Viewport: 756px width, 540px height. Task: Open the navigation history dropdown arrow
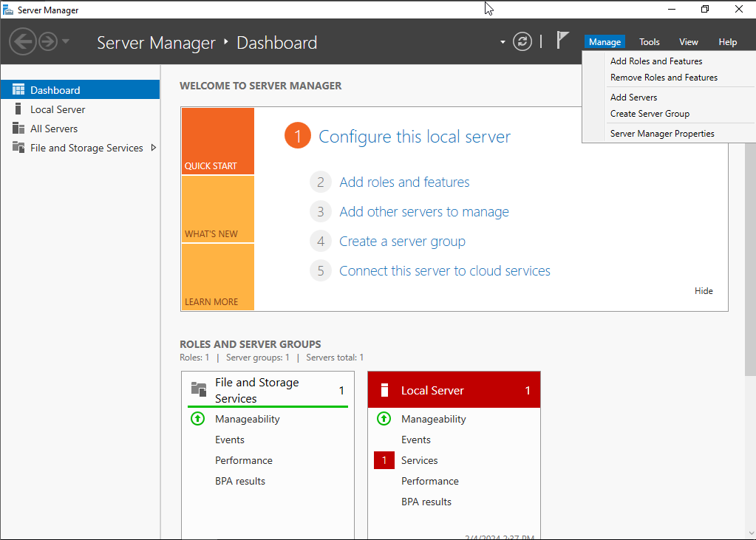[66, 41]
